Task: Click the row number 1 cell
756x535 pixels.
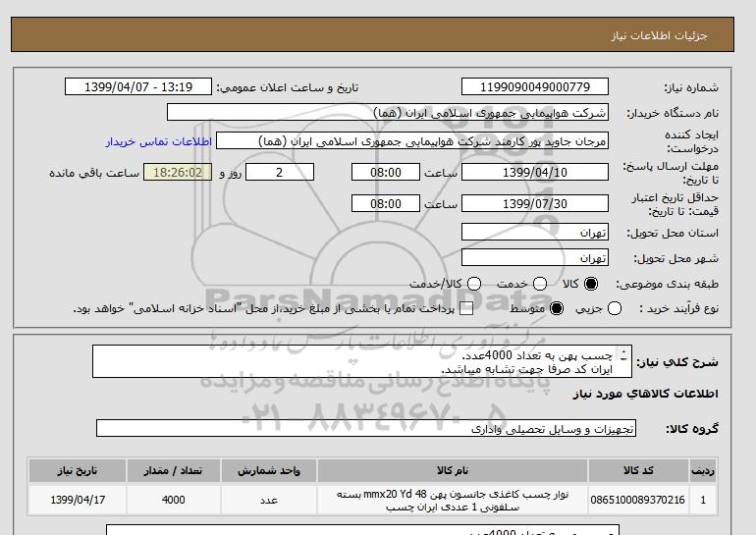Action: [x=703, y=500]
